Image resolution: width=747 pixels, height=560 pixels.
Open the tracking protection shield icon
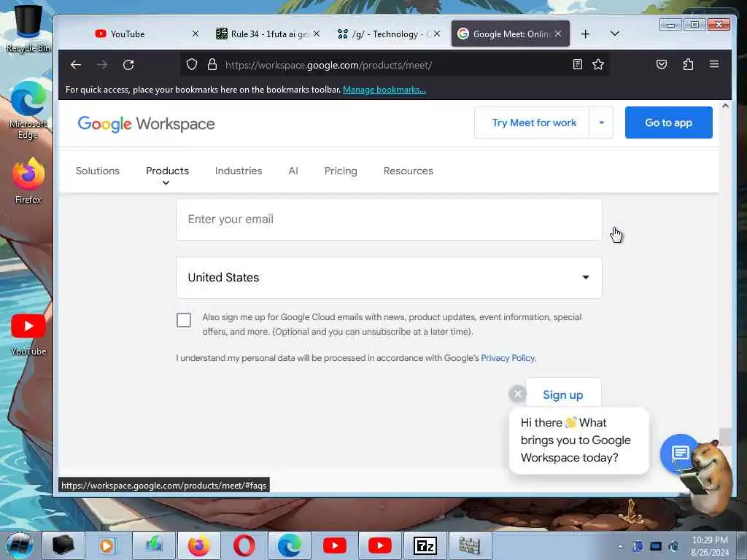coord(192,65)
